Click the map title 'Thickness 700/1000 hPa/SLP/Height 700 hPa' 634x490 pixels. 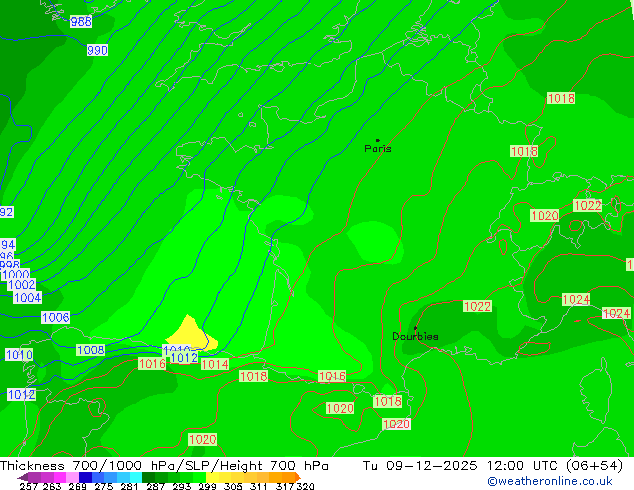pos(164,466)
